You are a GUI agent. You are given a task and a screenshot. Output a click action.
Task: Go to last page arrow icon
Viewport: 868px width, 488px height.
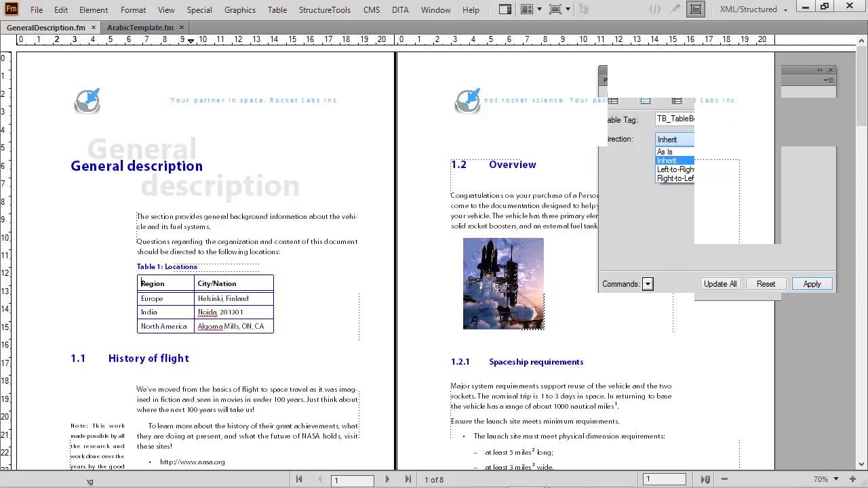(x=408, y=479)
